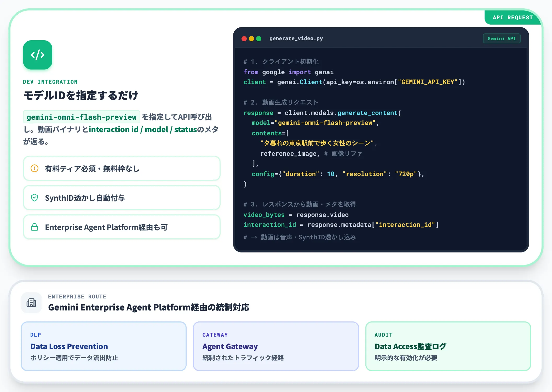This screenshot has height=392, width=552.
Task: Click the GEMINI_API_KEY string in code
Action: pyautogui.click(x=428, y=82)
